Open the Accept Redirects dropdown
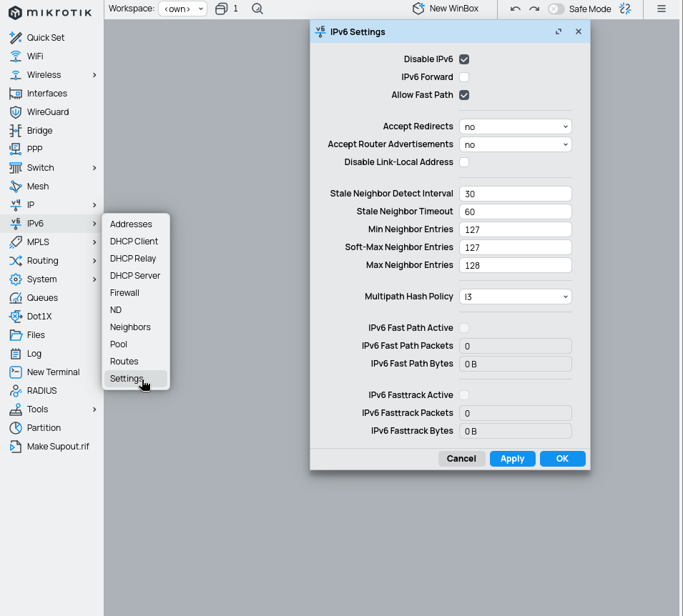 click(516, 126)
